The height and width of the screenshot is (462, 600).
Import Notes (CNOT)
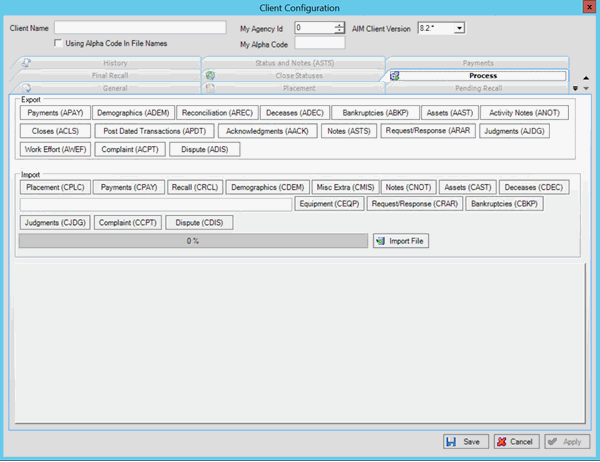point(408,187)
